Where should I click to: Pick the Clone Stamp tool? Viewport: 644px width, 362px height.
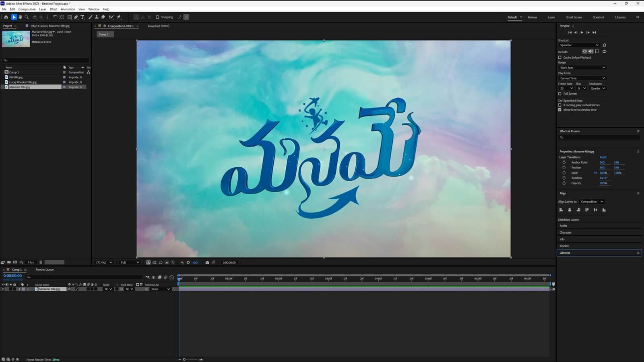click(97, 17)
